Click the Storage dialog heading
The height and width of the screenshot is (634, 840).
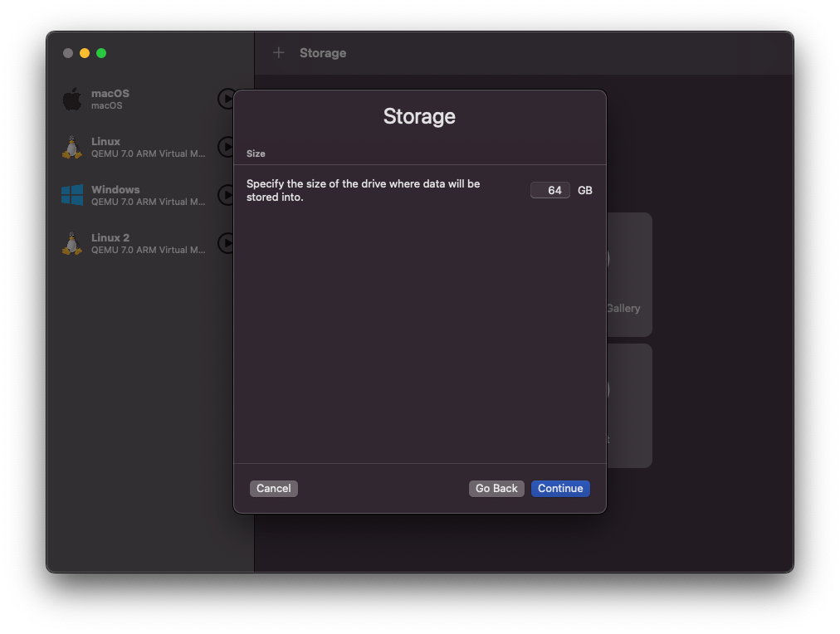point(419,117)
